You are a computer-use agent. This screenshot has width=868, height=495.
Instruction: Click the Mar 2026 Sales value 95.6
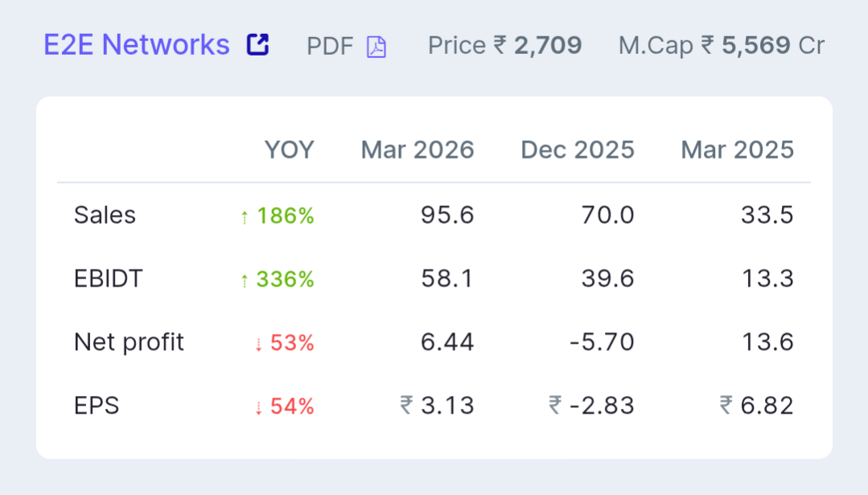click(447, 216)
